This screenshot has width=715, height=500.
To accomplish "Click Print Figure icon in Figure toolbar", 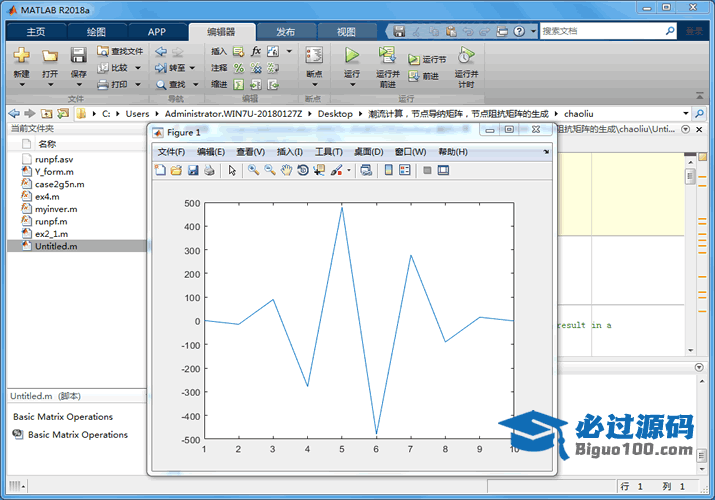I will 209,170.
